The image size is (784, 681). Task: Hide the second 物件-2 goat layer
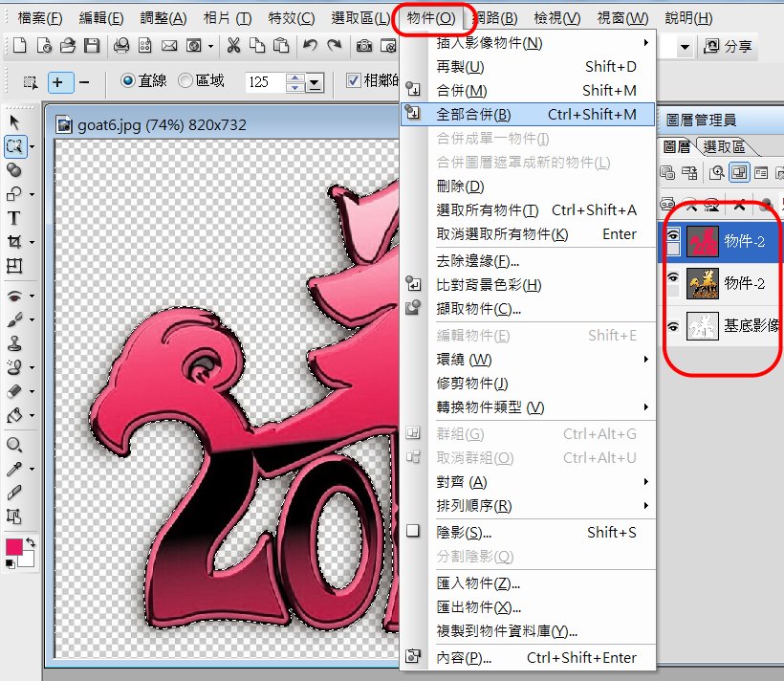click(x=673, y=277)
